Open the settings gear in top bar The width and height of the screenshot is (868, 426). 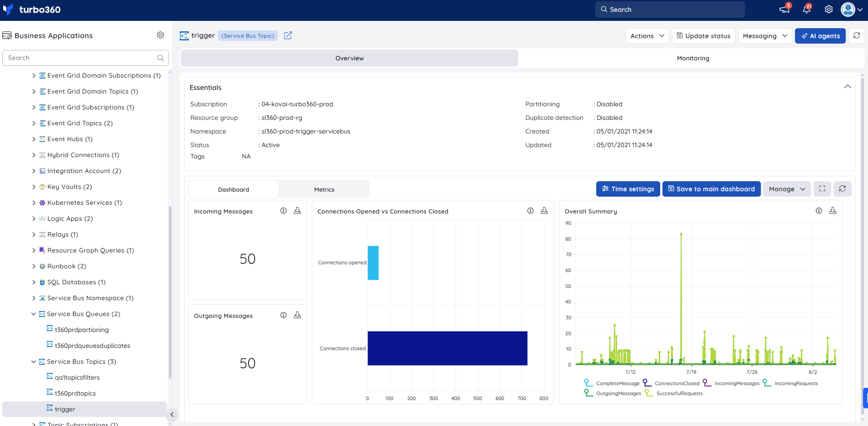point(829,10)
